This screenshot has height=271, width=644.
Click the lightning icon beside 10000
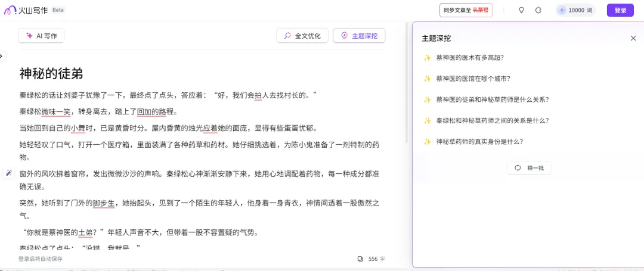562,10
